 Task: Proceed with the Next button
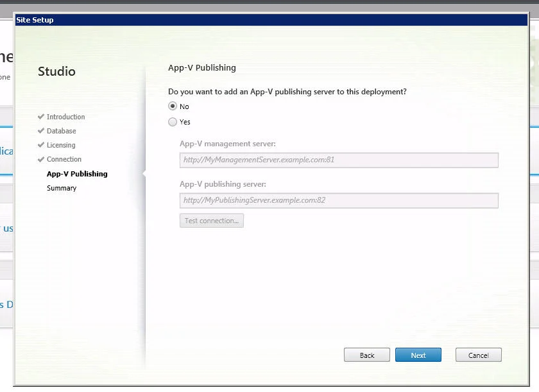tap(418, 355)
